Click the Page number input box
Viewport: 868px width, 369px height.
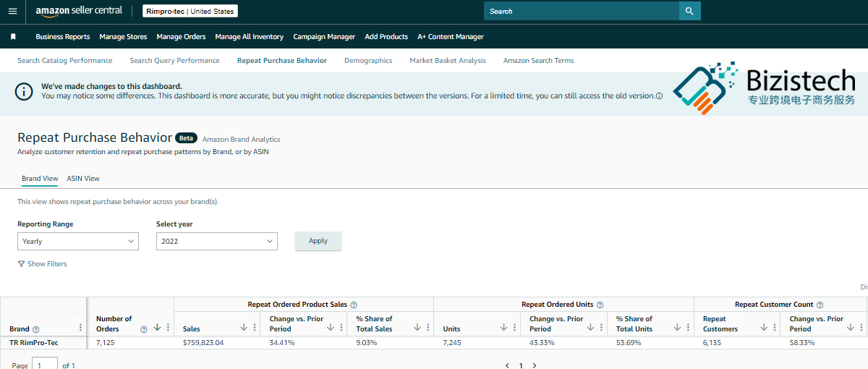(x=45, y=365)
